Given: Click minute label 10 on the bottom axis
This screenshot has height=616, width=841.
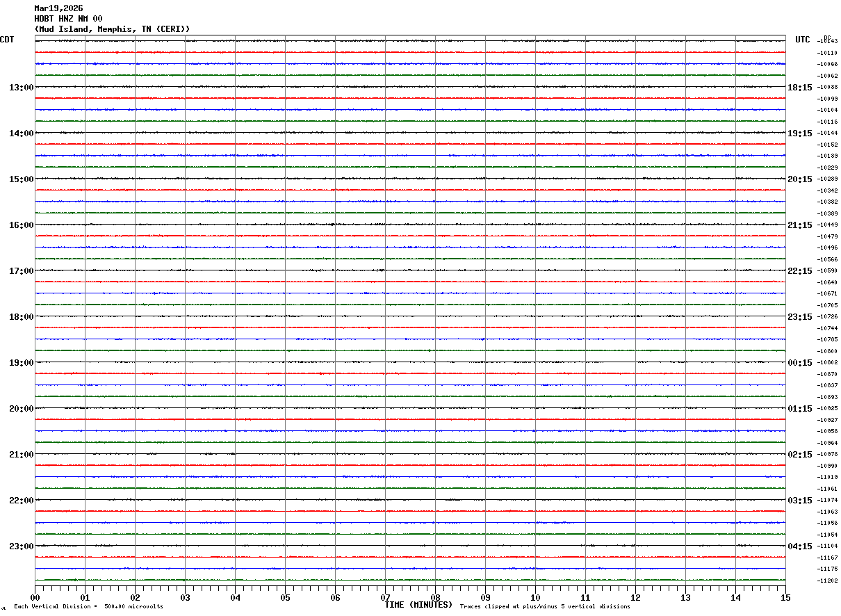Looking at the screenshot, I should coord(535,597).
